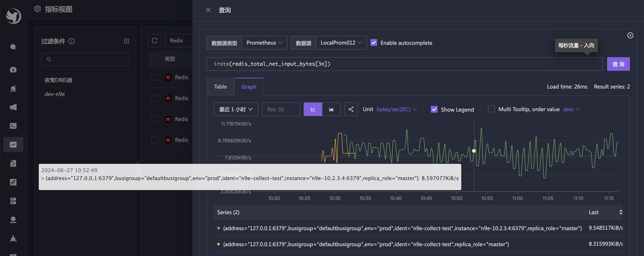Uncheck Enable autocomplete checkbox
This screenshot has width=644, height=256.
(x=374, y=43)
